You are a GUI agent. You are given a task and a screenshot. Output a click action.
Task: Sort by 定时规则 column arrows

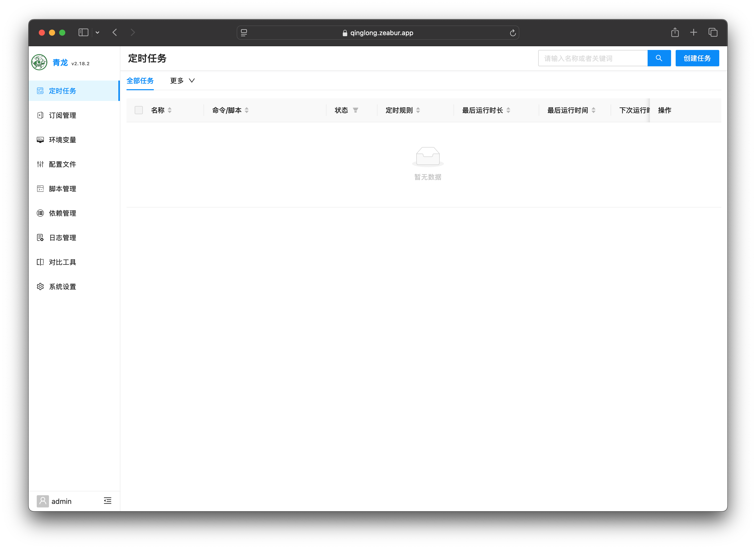(x=418, y=110)
